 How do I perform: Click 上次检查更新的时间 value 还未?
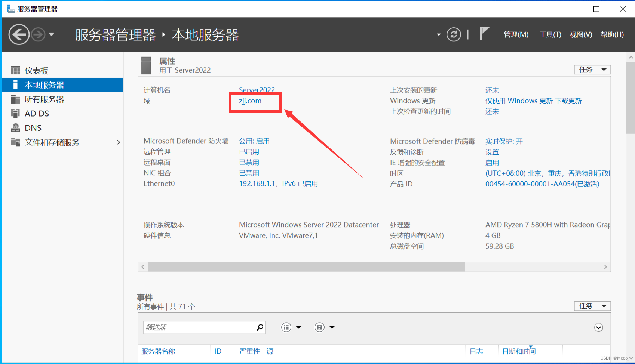(x=492, y=112)
